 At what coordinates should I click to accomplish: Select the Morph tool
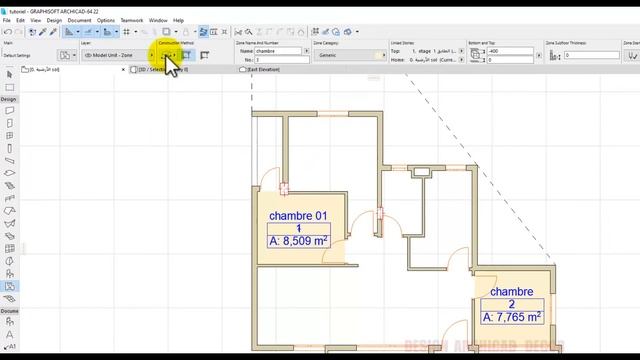(x=9, y=261)
